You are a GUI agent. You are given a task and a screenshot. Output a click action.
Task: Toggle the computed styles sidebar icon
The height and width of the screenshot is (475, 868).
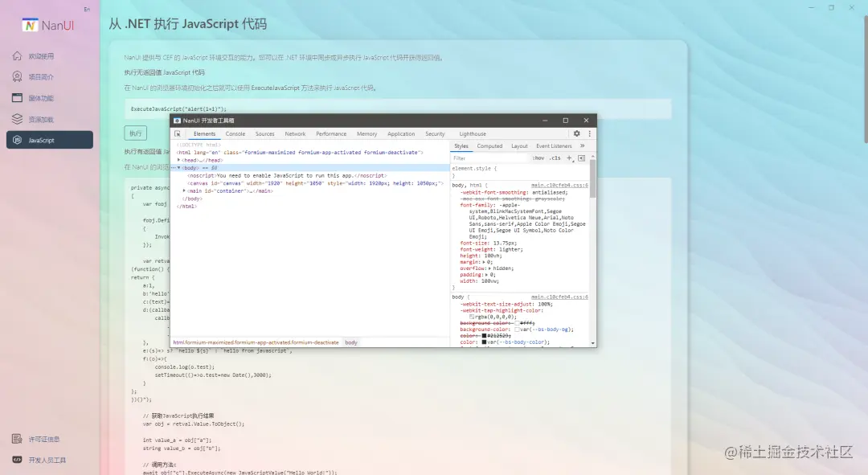pyautogui.click(x=581, y=158)
